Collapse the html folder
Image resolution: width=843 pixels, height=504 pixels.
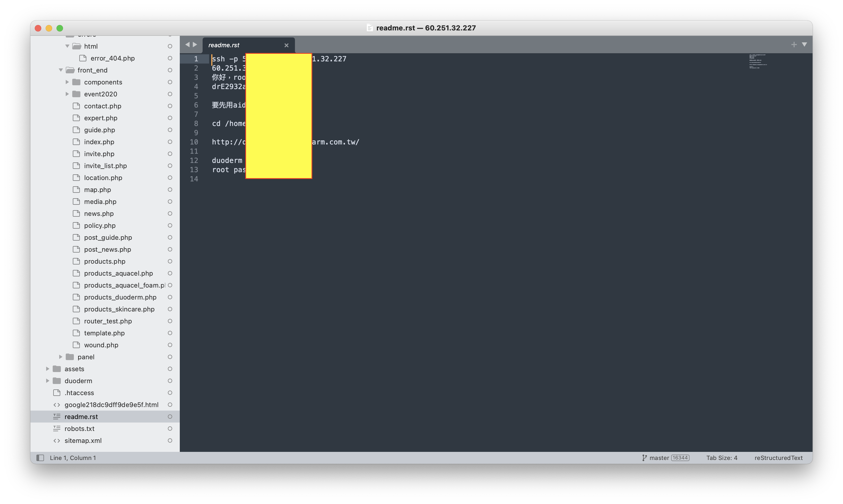pos(67,46)
